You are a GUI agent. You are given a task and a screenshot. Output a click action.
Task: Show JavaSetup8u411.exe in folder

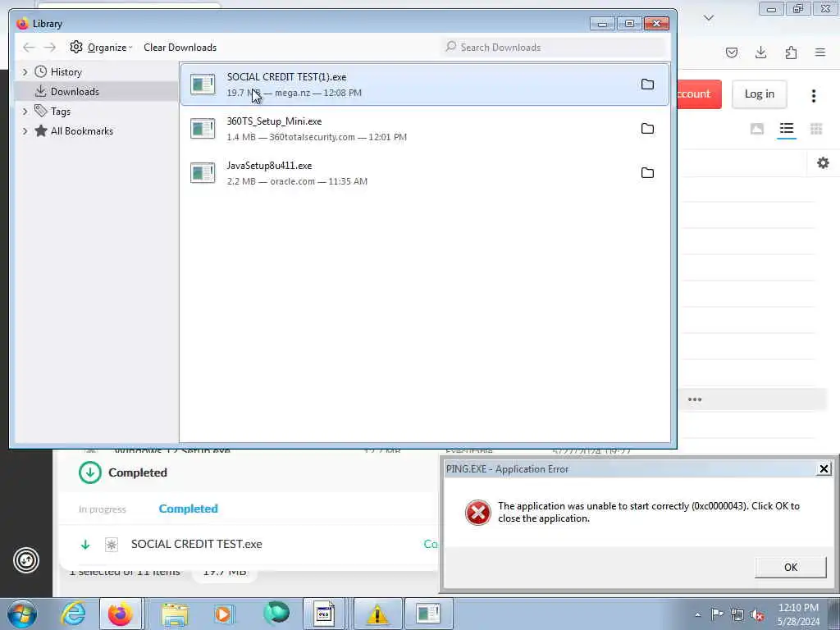pyautogui.click(x=648, y=173)
